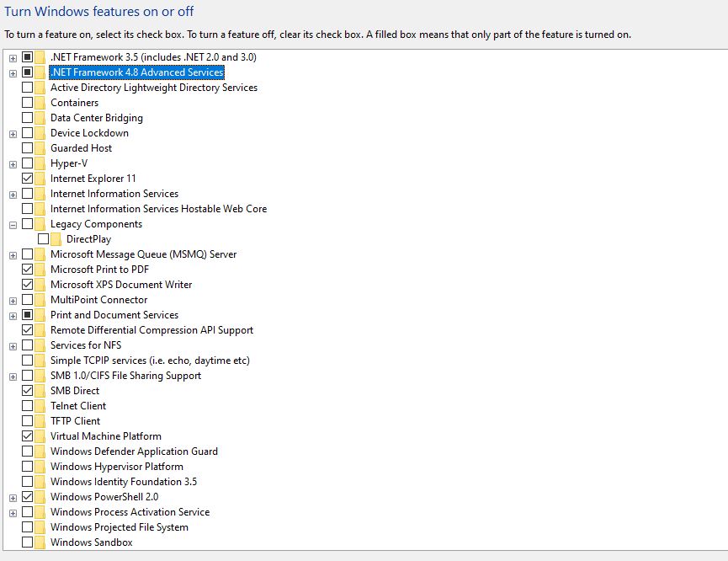The image size is (728, 561).
Task: Check Data Center Bridging box
Action: 28,118
